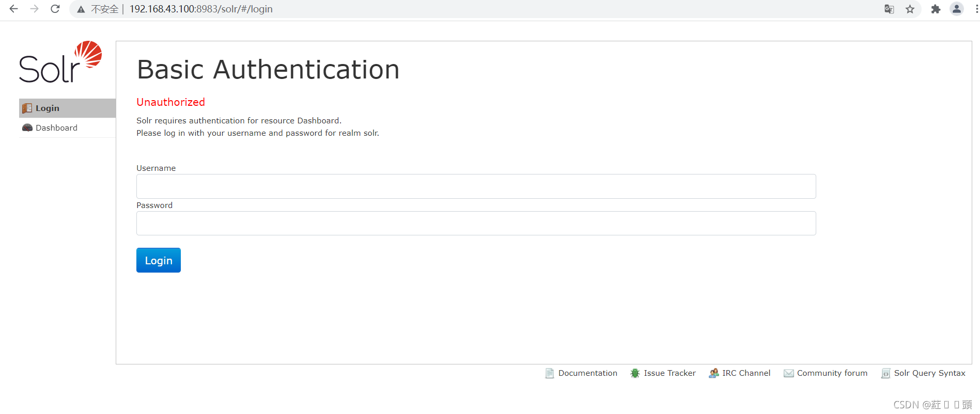Click the Solr logo
The height and width of the screenshot is (414, 980).
tap(60, 62)
